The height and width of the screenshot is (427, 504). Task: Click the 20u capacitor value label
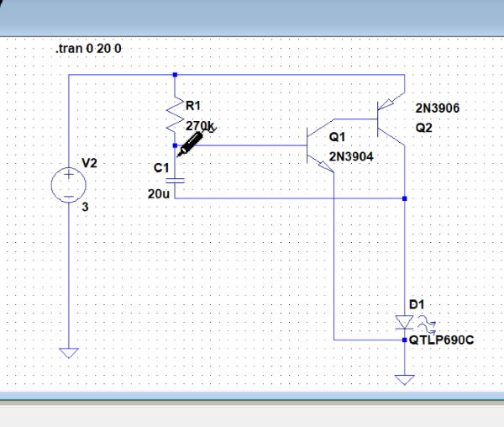(x=158, y=193)
